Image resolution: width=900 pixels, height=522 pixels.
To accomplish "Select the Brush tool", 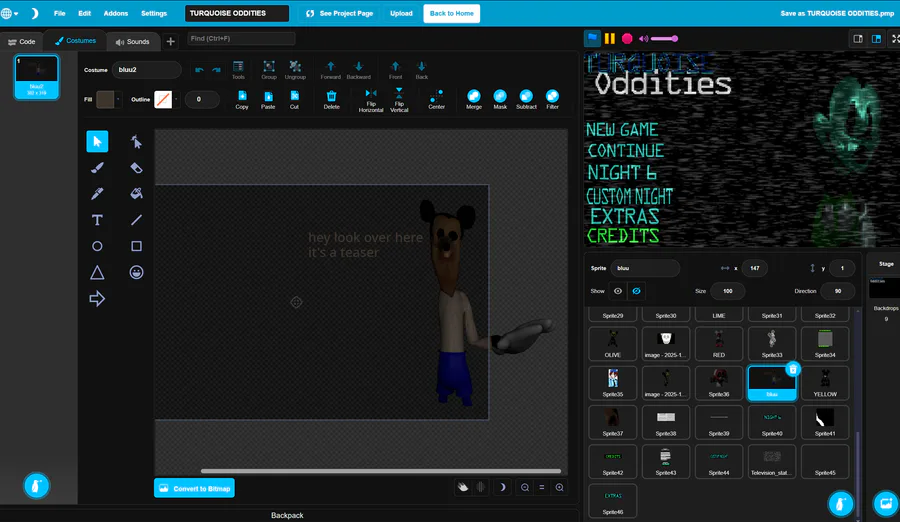I will [97, 168].
